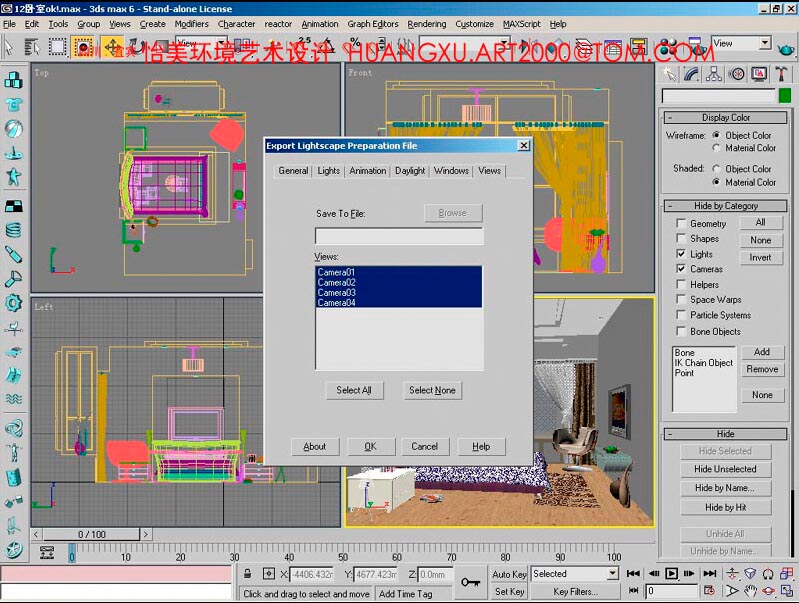Open the Rendering menu
The height and width of the screenshot is (603, 799).
coord(427,24)
